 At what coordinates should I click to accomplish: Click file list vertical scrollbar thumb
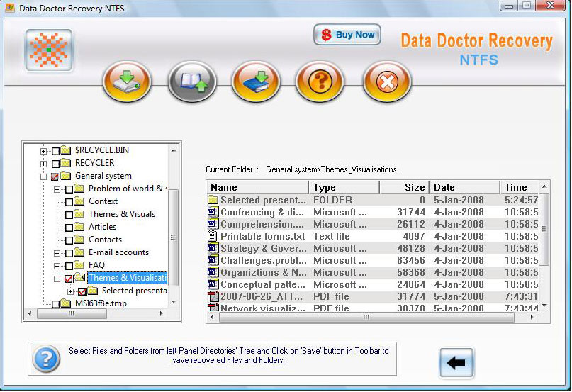[544, 229]
